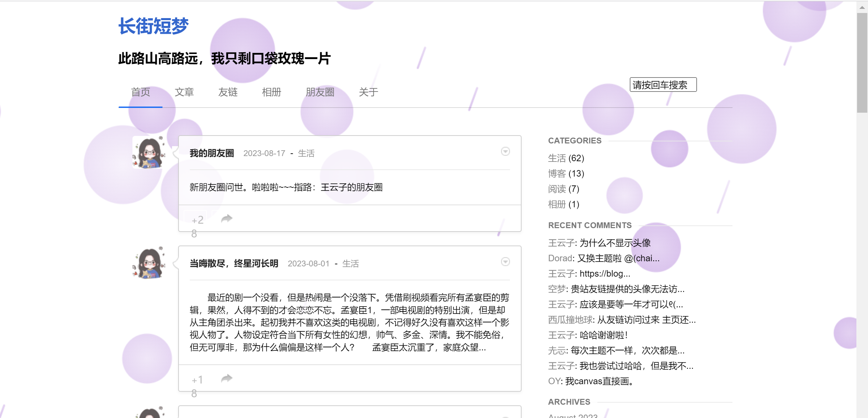Open the 阅读 (7) category
Viewport: 868px width, 418px height.
tap(557, 189)
